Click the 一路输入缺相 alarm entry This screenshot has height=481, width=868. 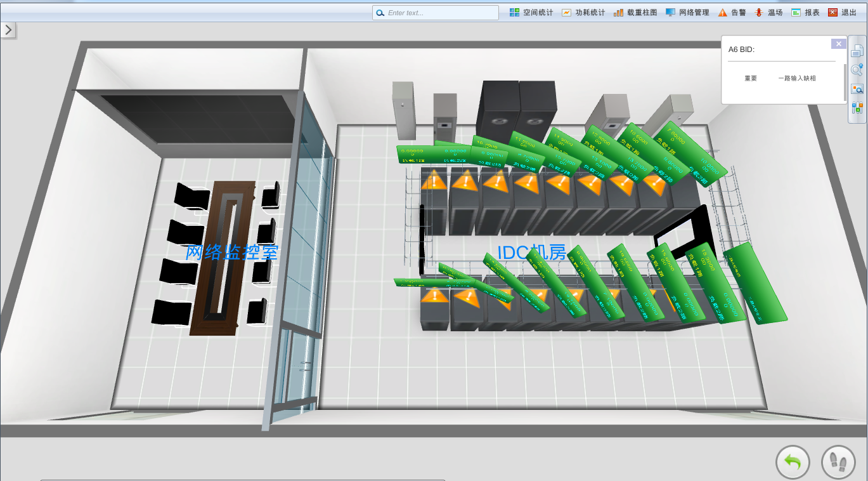pyautogui.click(x=797, y=79)
